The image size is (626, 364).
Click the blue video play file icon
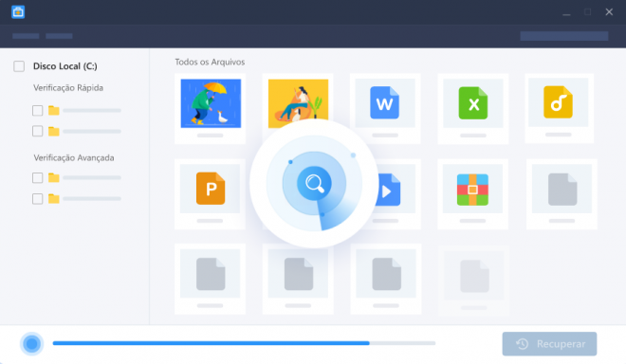[388, 190]
